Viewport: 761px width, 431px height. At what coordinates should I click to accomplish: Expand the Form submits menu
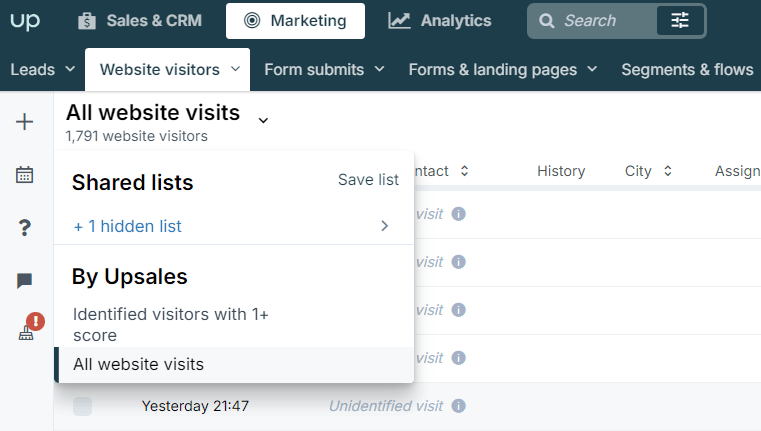click(324, 69)
